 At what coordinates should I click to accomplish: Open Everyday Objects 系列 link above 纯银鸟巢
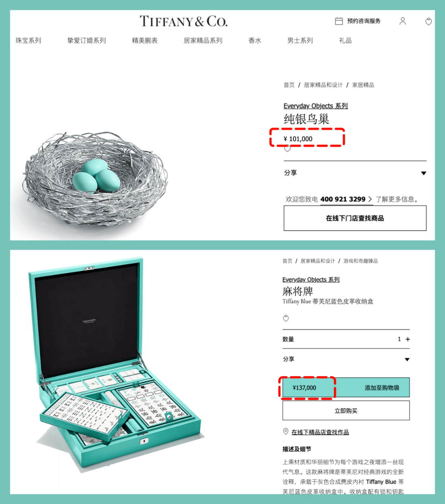(316, 106)
